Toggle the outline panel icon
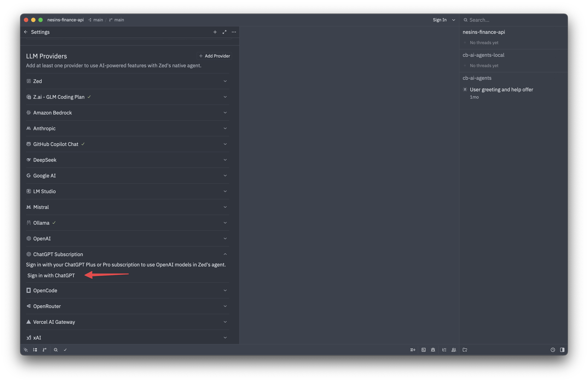 point(444,350)
